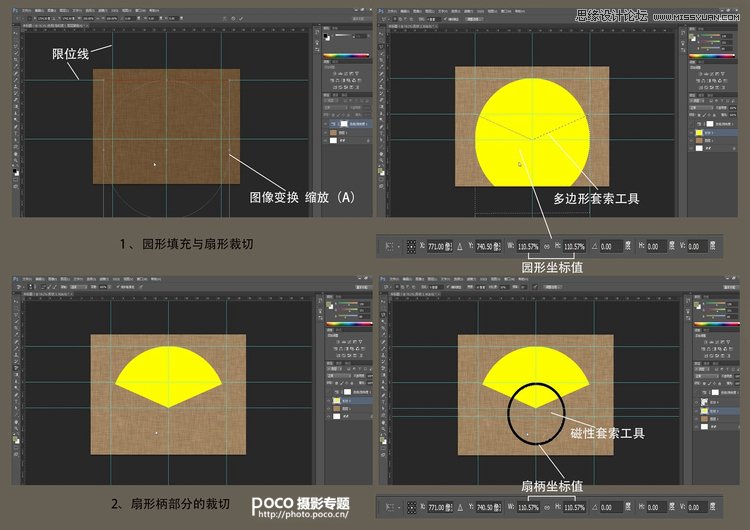
Task: Switch to warp mode icon in top-left screenshot
Action: 225,18
